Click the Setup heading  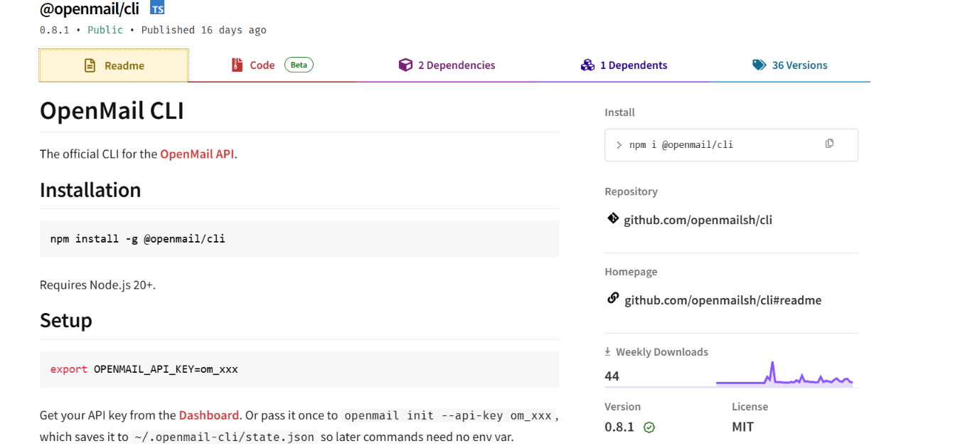point(66,320)
